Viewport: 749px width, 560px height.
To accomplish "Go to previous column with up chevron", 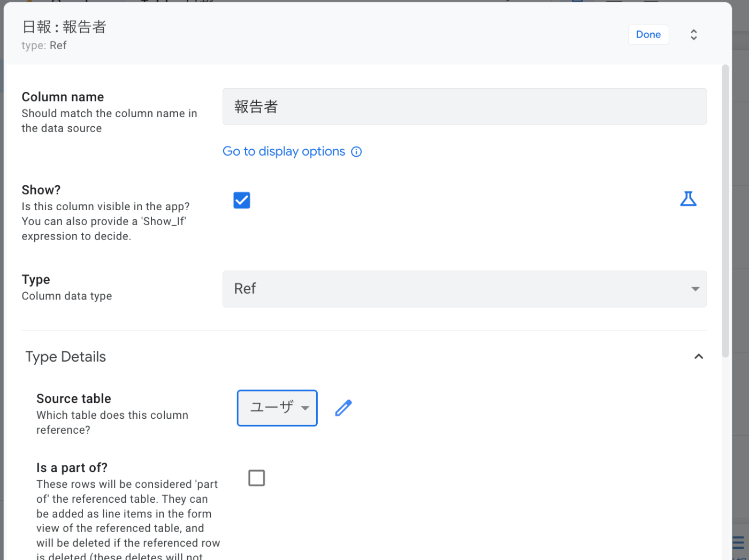I will coord(693,31).
